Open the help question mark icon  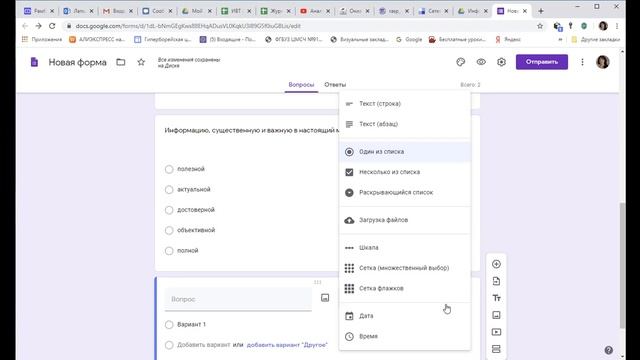click(609, 350)
